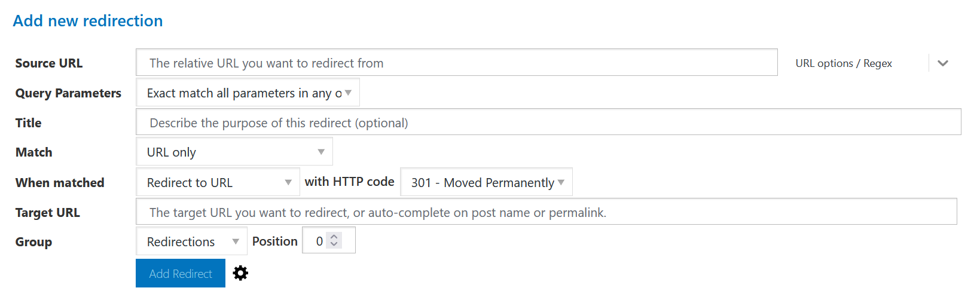Click into the Target URL field
The height and width of the screenshot is (303, 980).
[546, 212]
